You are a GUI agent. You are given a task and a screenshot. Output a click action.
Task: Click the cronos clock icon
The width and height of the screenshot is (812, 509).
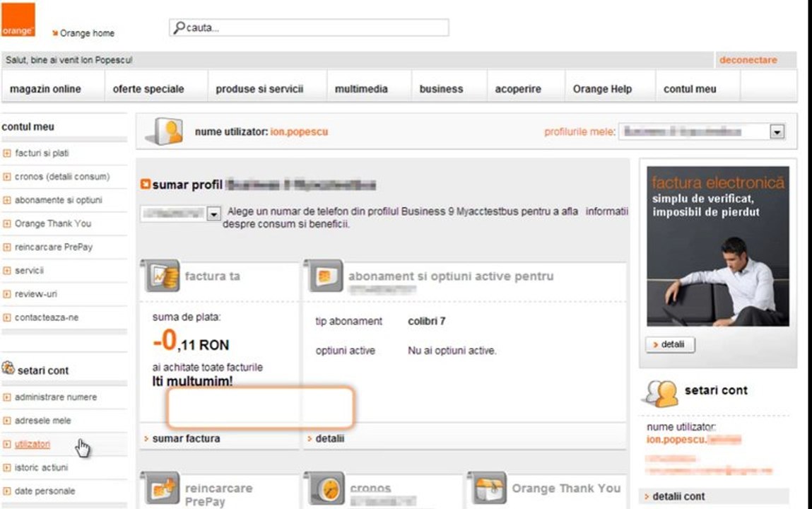(324, 488)
